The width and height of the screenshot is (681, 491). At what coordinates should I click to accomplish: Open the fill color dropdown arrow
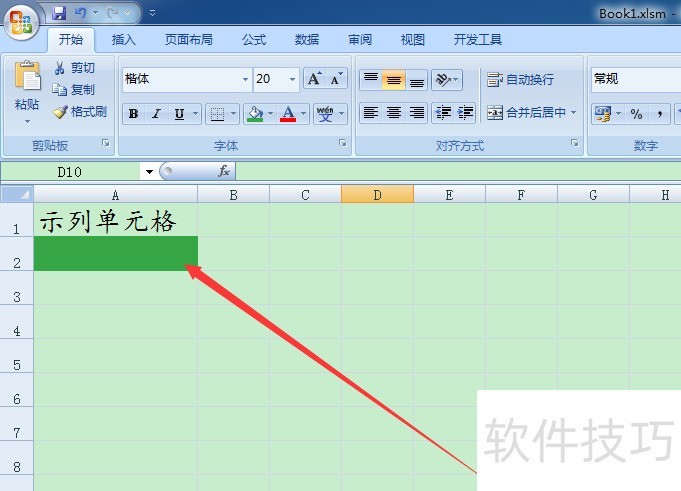pyautogui.click(x=271, y=114)
